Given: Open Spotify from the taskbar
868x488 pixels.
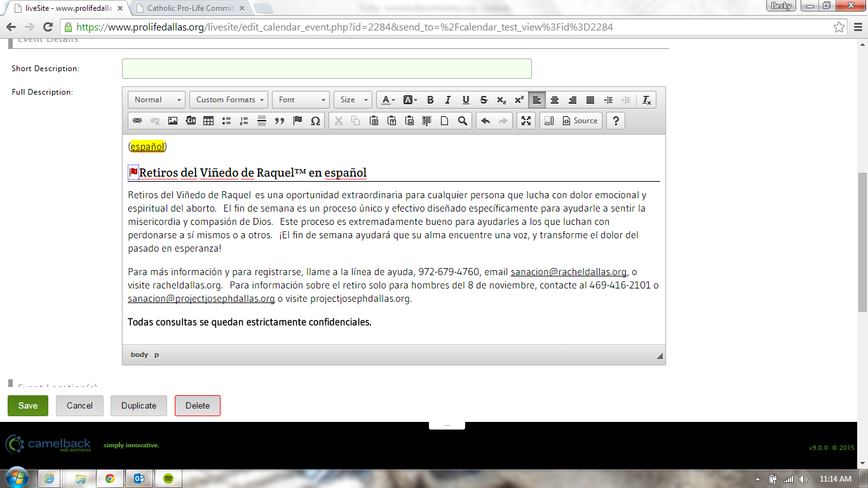Looking at the screenshot, I should click(x=169, y=478).
